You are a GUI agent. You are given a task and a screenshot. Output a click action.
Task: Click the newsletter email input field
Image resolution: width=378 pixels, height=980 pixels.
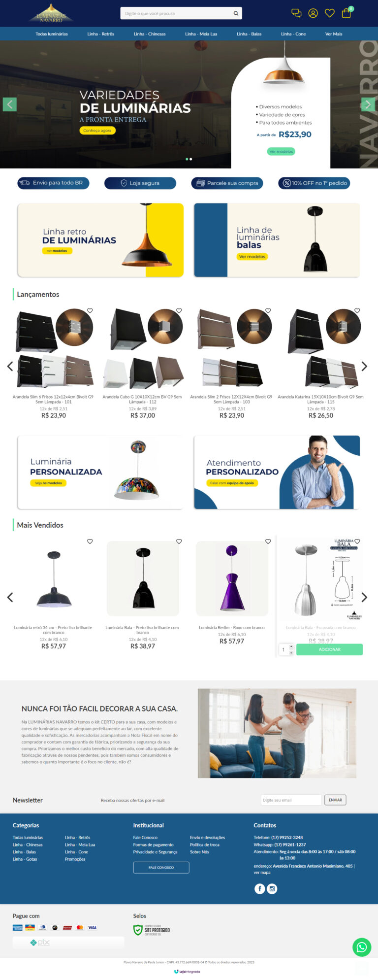coord(291,800)
